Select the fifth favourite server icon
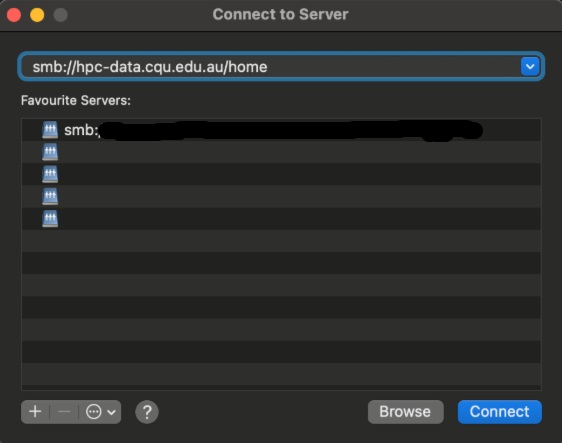 click(x=50, y=219)
